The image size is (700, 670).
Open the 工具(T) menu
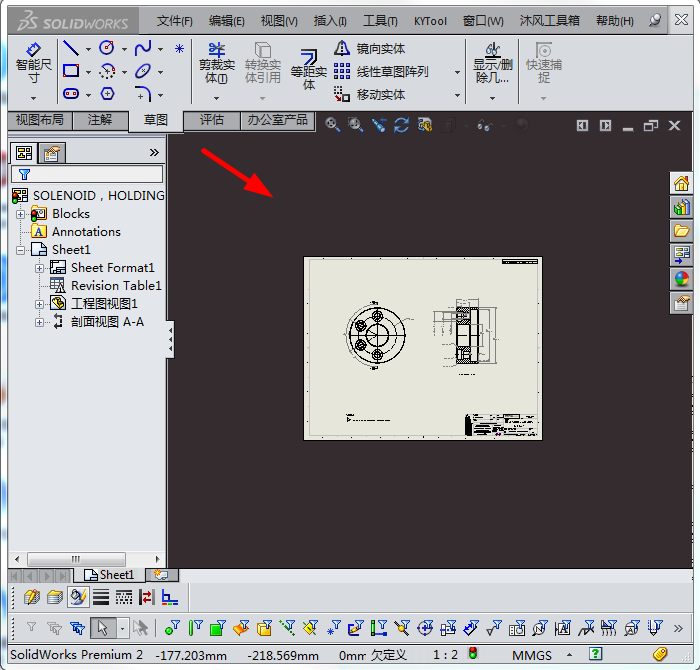pos(379,20)
